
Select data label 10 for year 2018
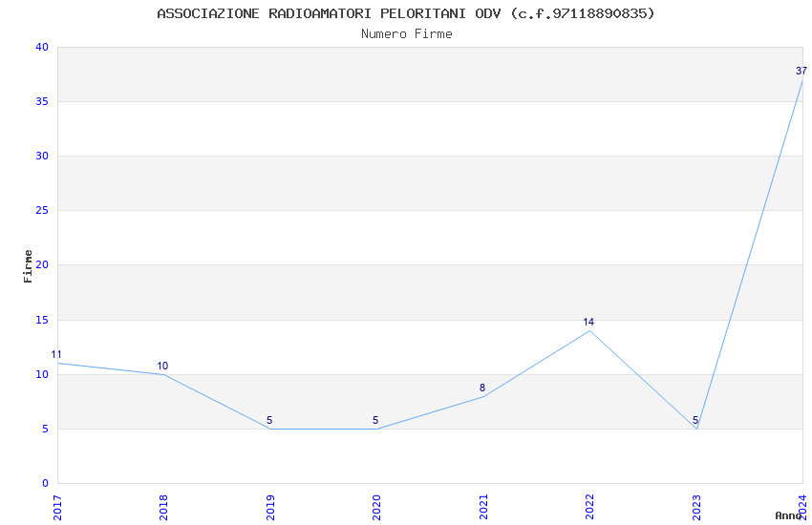[x=162, y=366]
